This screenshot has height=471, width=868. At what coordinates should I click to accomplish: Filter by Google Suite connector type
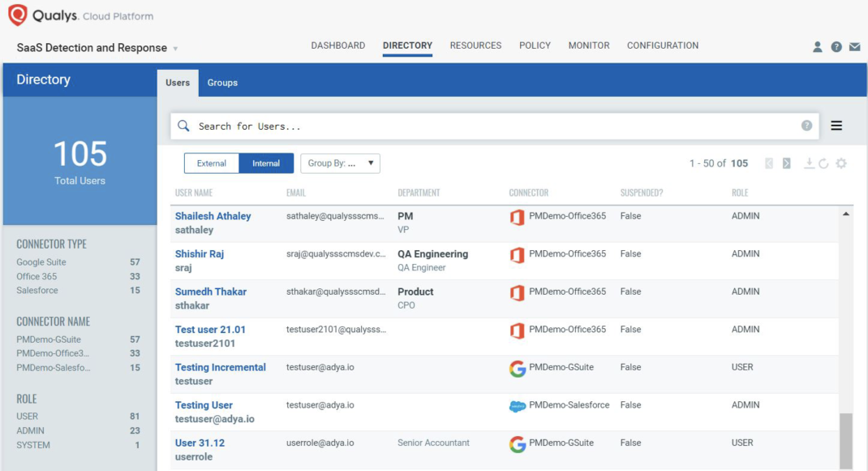(41, 262)
